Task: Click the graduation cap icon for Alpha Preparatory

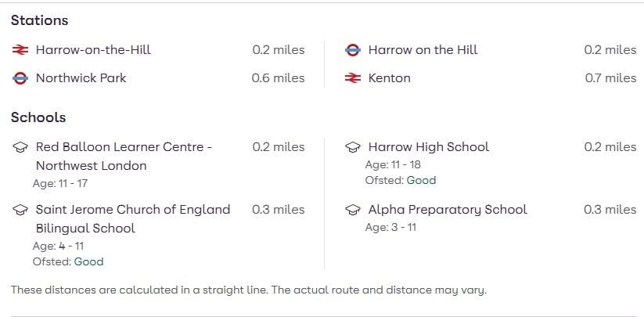Action: (x=353, y=210)
